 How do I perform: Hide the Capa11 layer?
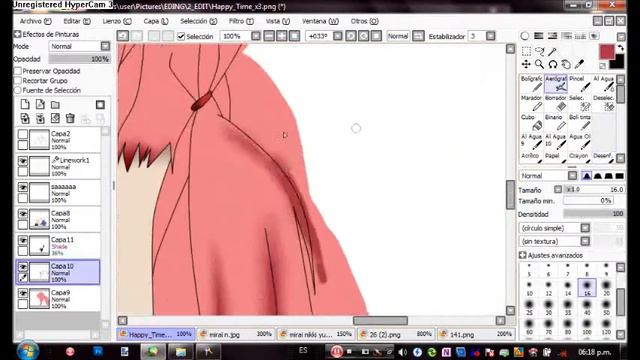(x=23, y=240)
